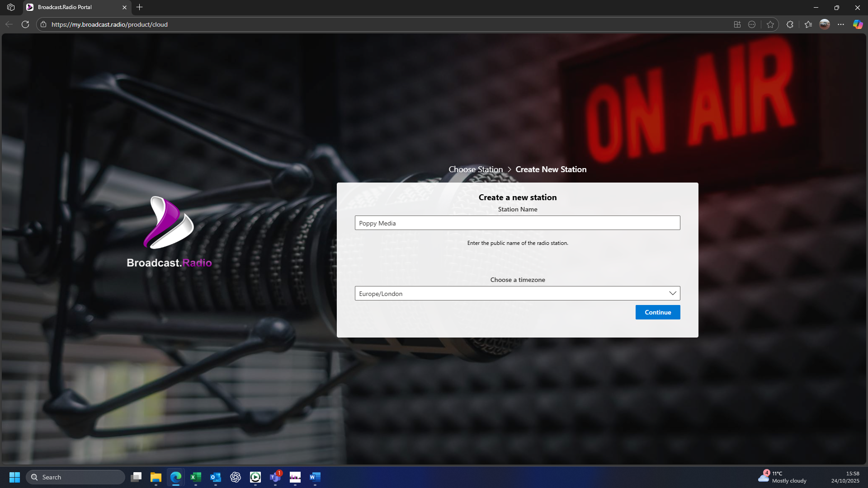Viewport: 868px width, 488px height.
Task: Click the browser refresh icon
Action: click(x=25, y=24)
